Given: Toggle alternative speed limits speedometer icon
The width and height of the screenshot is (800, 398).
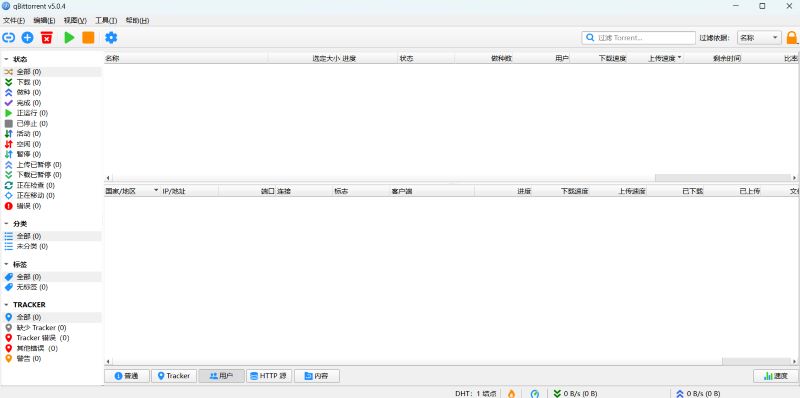Looking at the screenshot, I should click(x=535, y=393).
